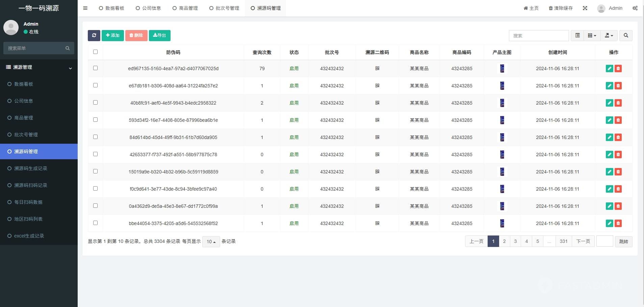644x307 pixels.
Task: Toggle table card view icon
Action: pos(577,35)
